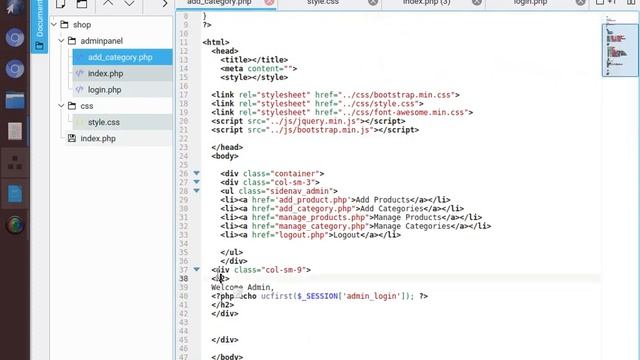Click the adminpanel folder icon

coord(72,41)
